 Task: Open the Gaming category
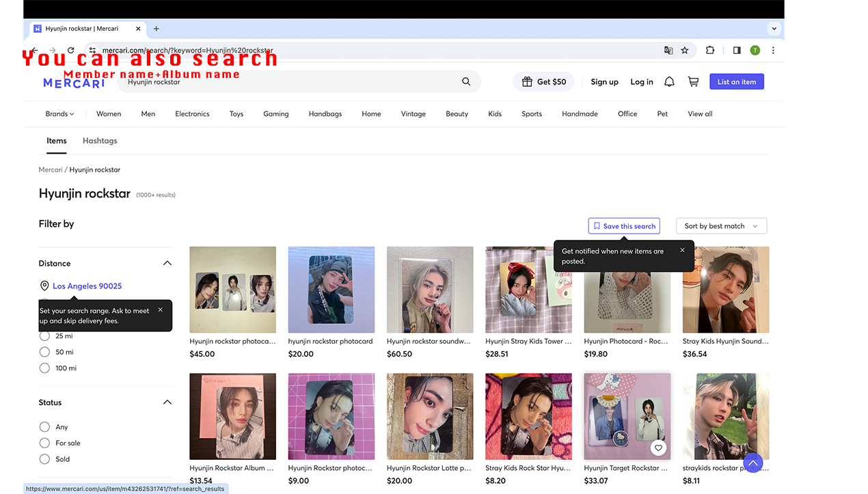[x=276, y=114]
